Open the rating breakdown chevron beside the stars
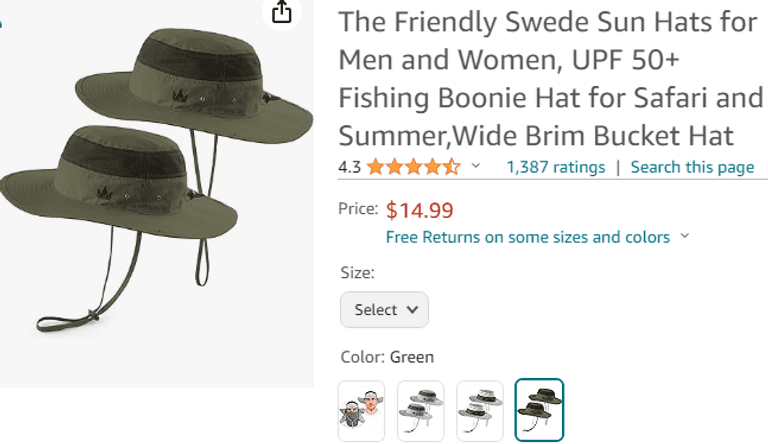Image resolution: width=768 pixels, height=444 pixels. click(476, 166)
